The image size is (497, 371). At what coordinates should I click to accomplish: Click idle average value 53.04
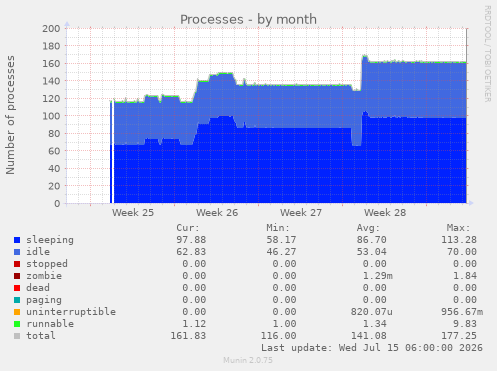pyautogui.click(x=372, y=252)
